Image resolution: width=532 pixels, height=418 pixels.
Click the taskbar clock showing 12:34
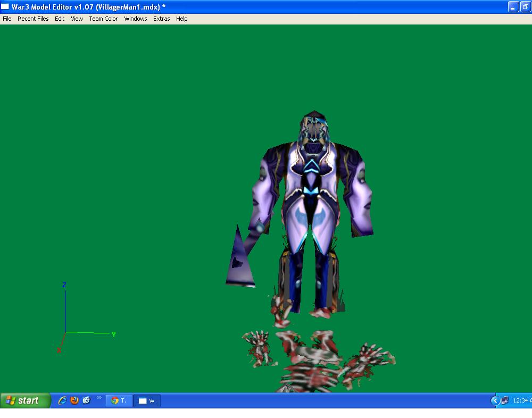tap(522, 400)
